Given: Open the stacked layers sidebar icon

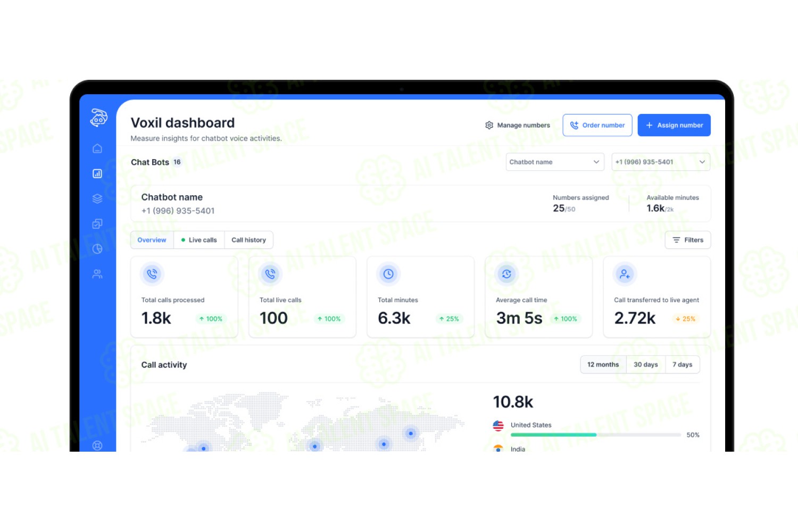Looking at the screenshot, I should click(97, 198).
